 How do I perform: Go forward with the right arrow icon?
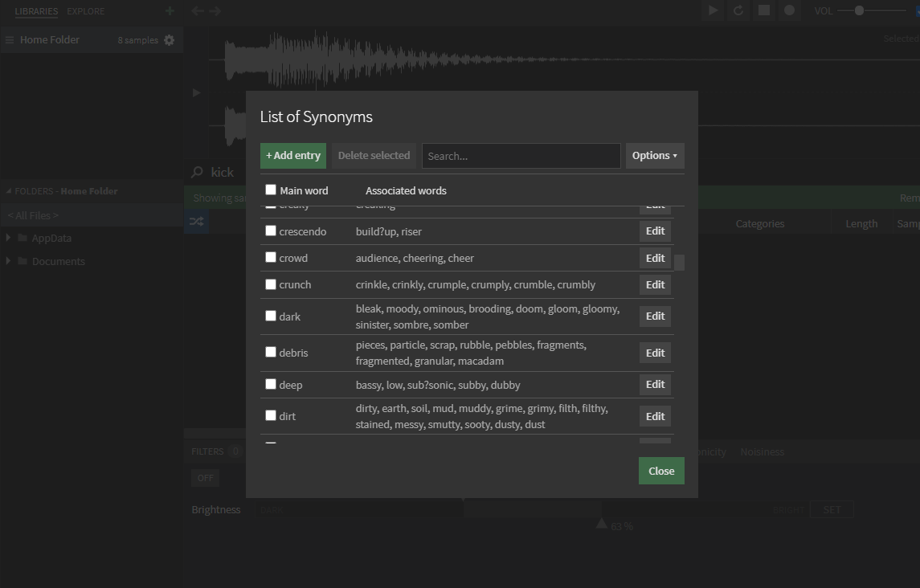pyautogui.click(x=215, y=11)
